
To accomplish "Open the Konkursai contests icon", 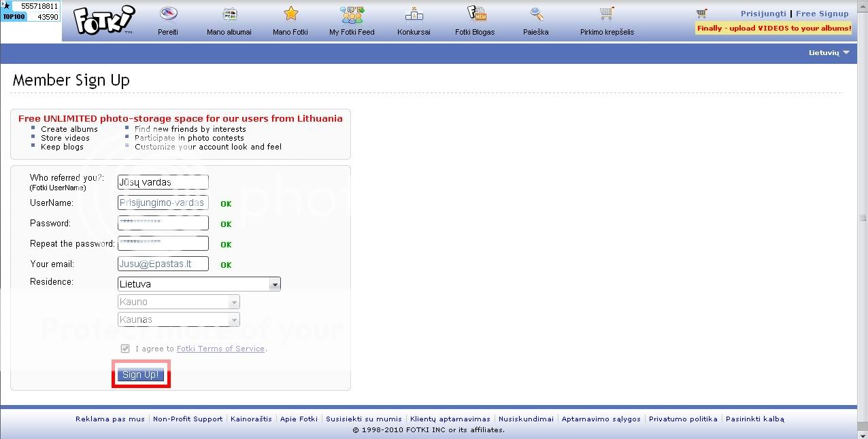I will point(414,14).
